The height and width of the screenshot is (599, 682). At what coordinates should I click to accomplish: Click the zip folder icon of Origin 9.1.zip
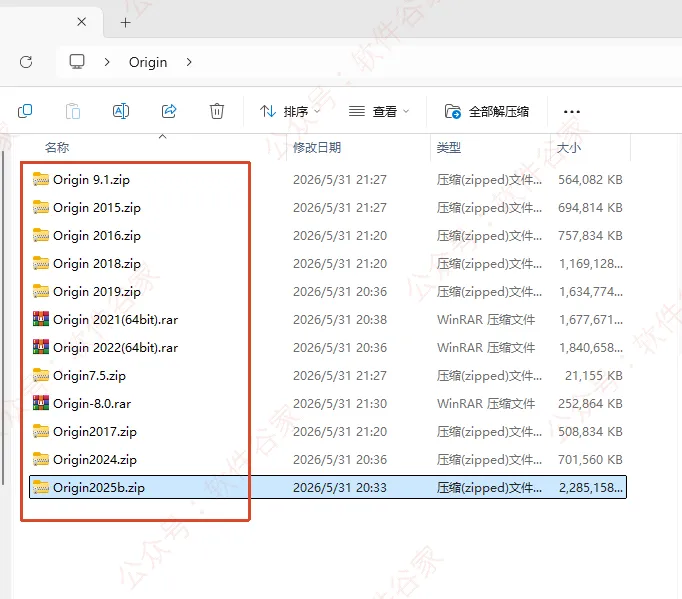41,179
